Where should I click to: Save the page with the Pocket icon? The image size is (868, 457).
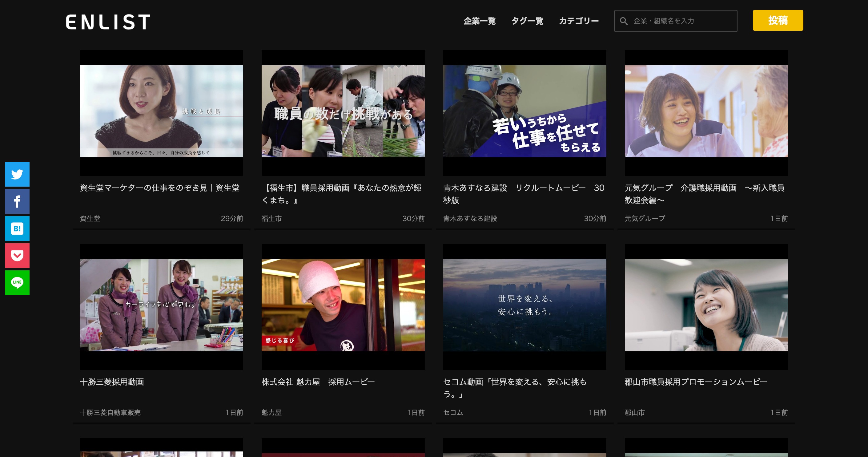point(17,255)
